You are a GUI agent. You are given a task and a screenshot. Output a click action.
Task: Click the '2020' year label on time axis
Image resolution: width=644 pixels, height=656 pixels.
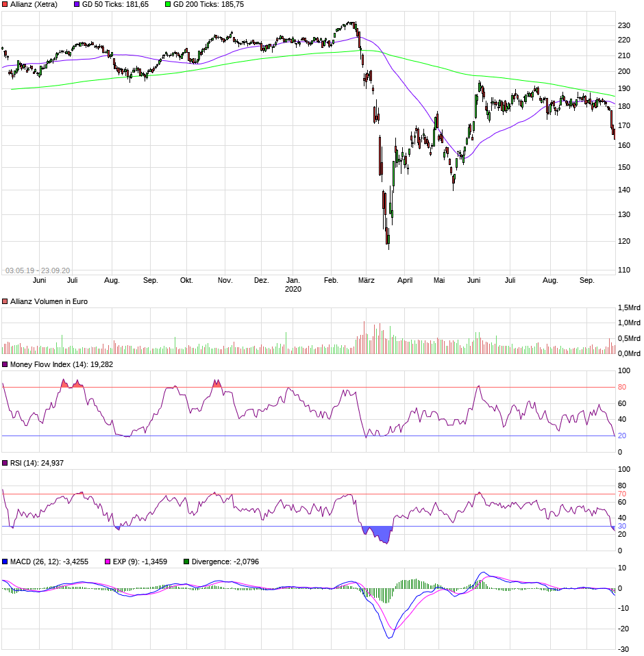[293, 290]
